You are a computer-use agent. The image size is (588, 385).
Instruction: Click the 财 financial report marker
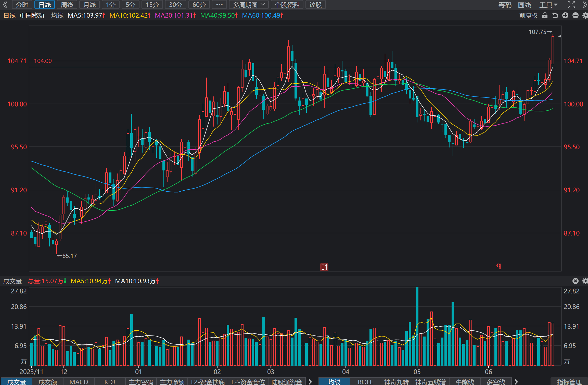(324, 267)
